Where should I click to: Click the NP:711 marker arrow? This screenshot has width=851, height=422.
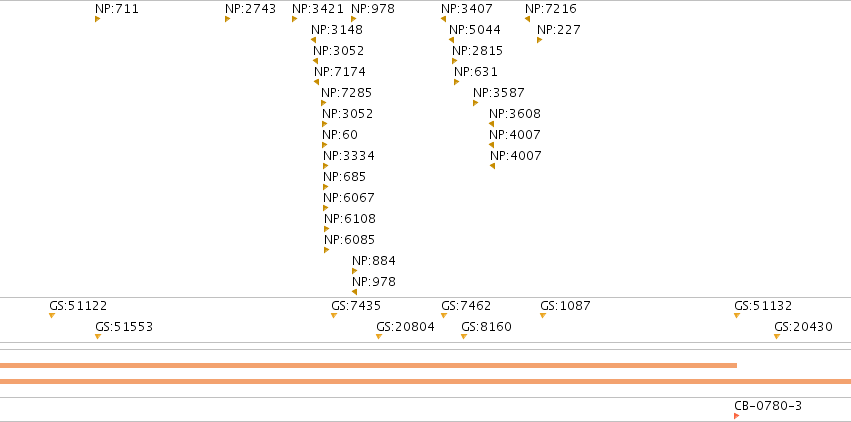(97, 19)
